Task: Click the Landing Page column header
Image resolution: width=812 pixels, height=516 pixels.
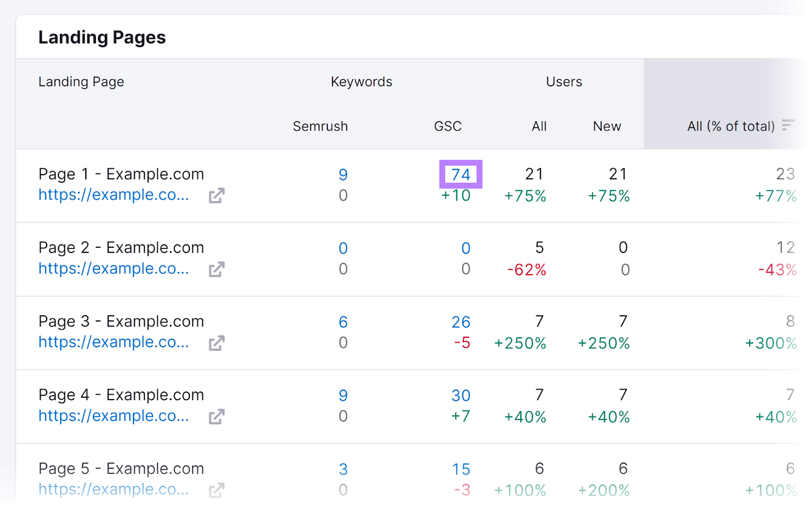Action: 81,81
